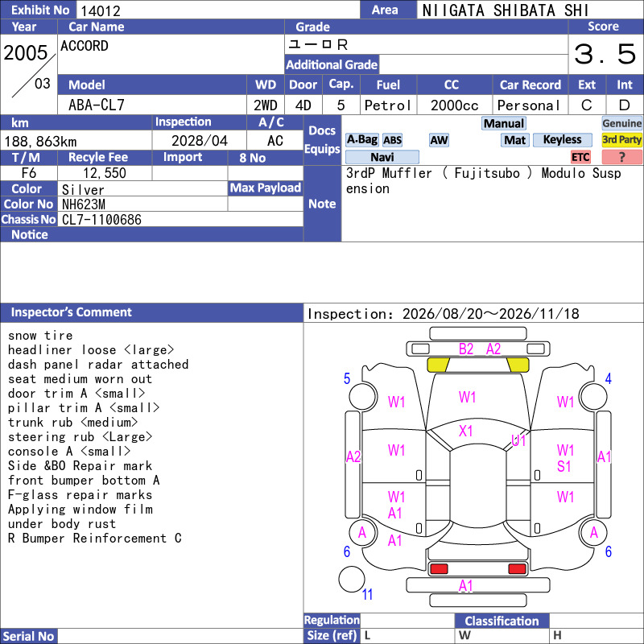Select the X1 windshield mark
The height and width of the screenshot is (644, 644).
(466, 431)
